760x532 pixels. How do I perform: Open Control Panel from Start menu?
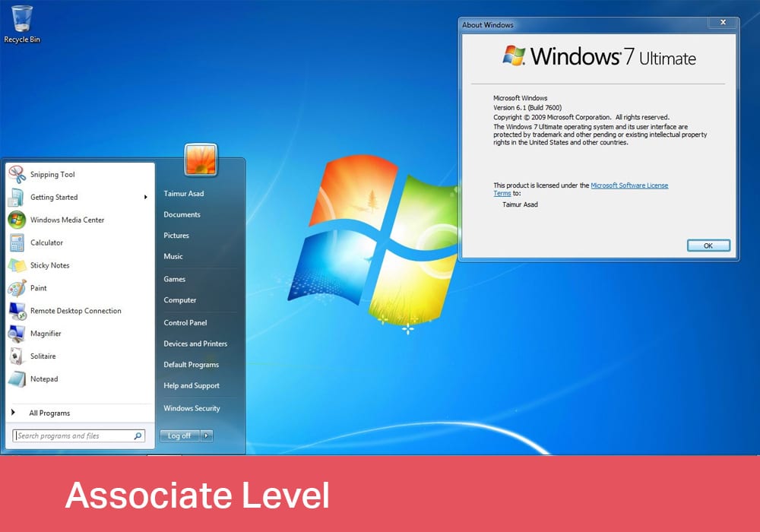point(185,323)
